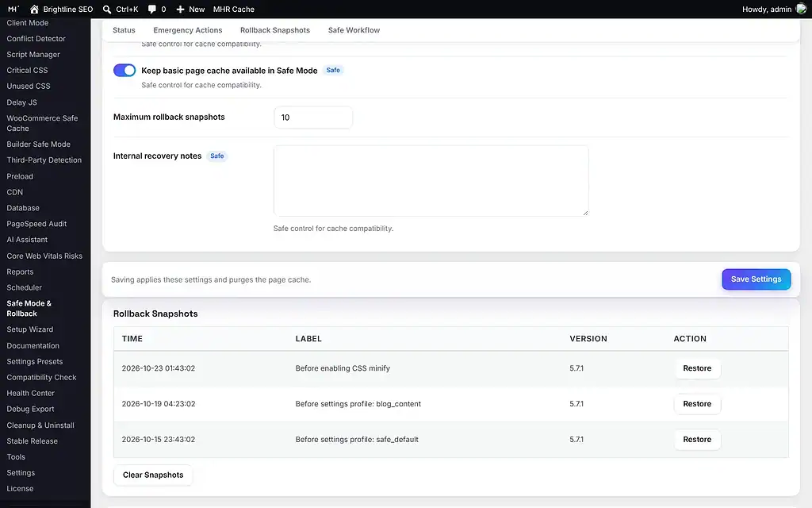Click the plus icon for New
812x508 pixels.
[x=180, y=9]
